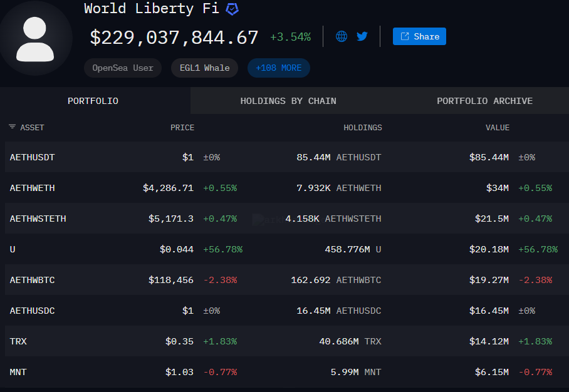This screenshot has height=392, width=569.
Task: Click the $14.12M value cell
Action: tap(489, 342)
